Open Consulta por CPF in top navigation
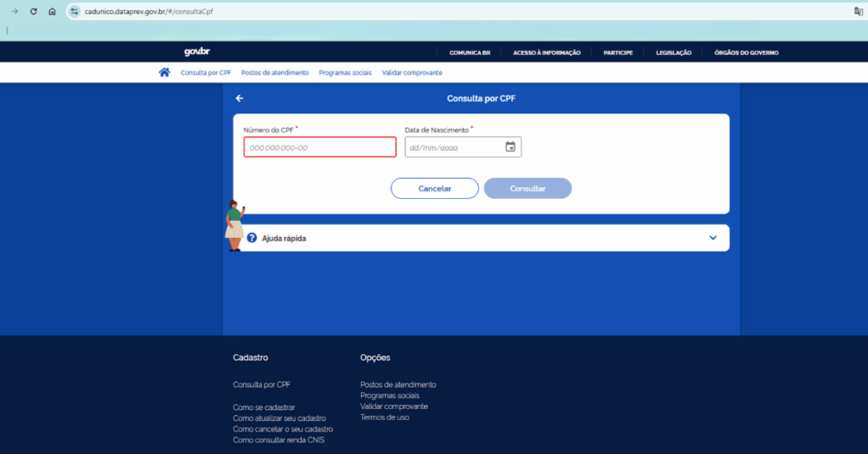Viewport: 868px width, 454px height. 206,73
